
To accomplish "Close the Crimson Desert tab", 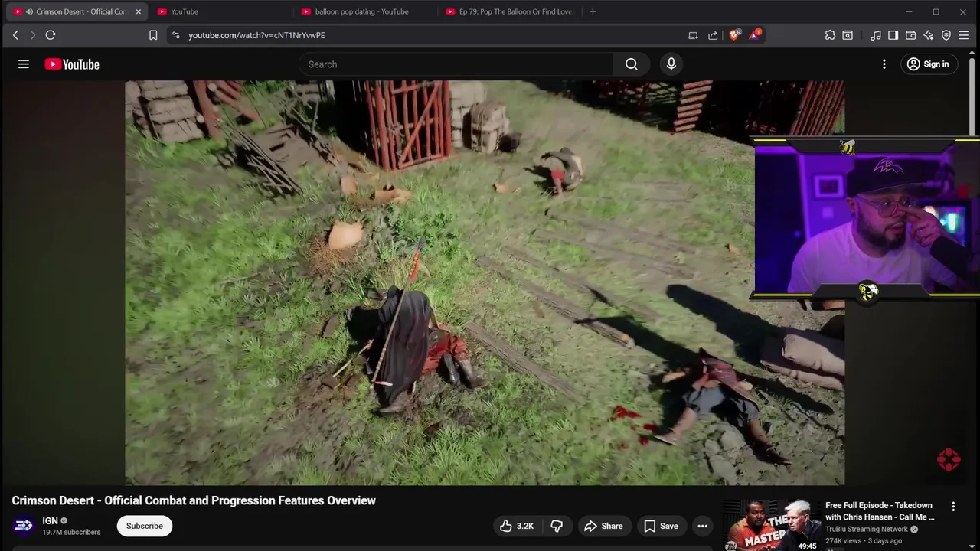I will click(138, 11).
